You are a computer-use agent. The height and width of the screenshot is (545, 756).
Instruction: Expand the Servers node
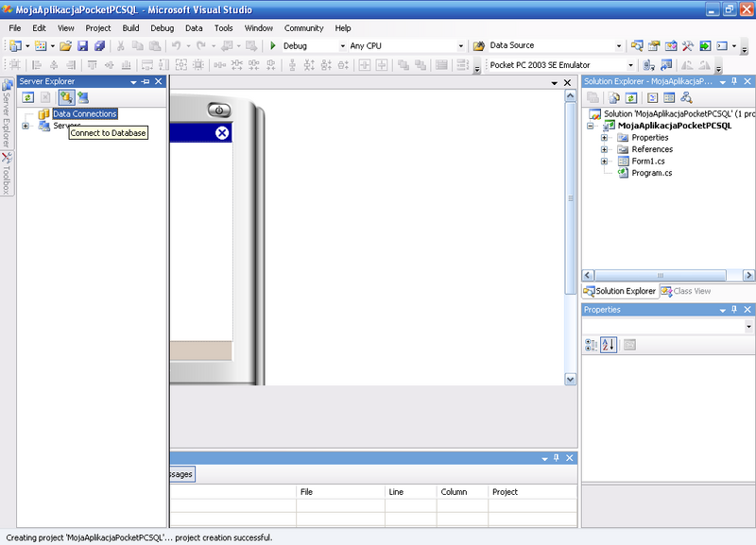coord(26,126)
